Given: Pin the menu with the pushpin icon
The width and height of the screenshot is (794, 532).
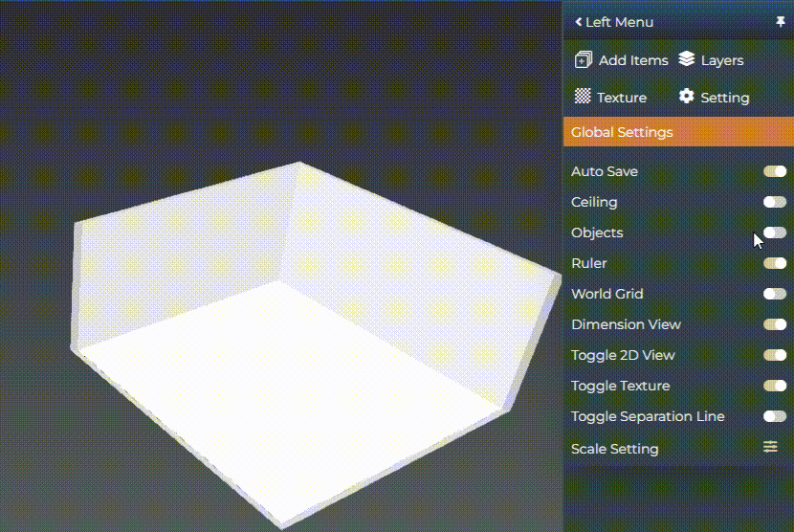Looking at the screenshot, I should [781, 21].
